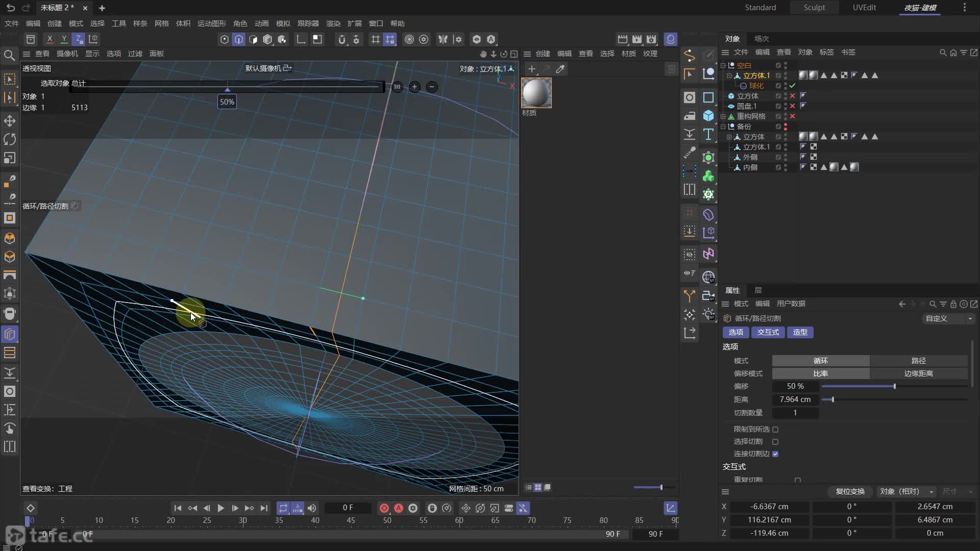The width and height of the screenshot is (980, 551).
Task: Click the minus button beside selection slider
Action: 432,87
